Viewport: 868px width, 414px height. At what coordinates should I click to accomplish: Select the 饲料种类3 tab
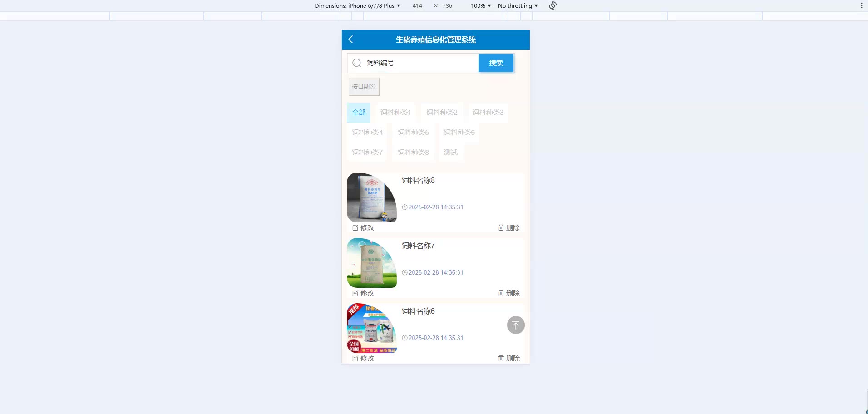point(488,113)
